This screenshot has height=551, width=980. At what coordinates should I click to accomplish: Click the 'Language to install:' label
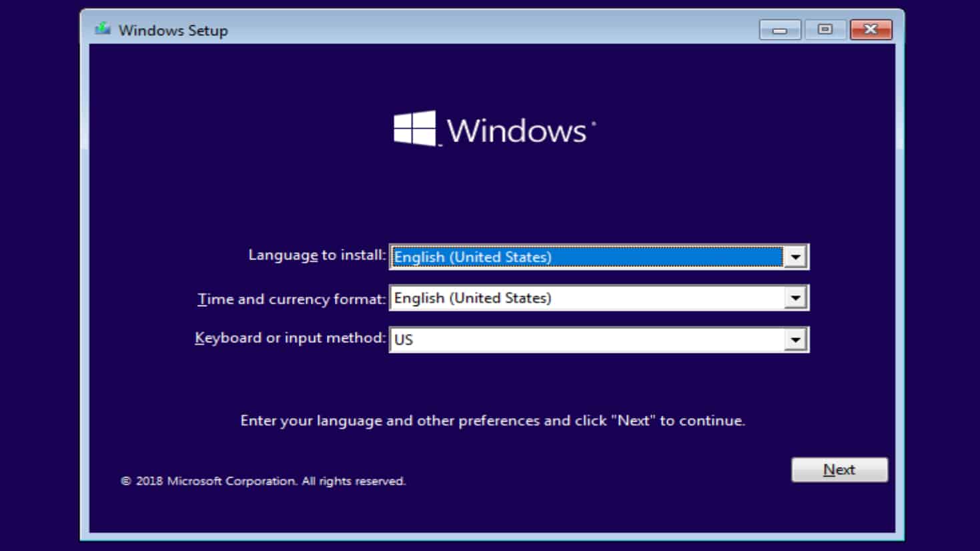pyautogui.click(x=317, y=255)
